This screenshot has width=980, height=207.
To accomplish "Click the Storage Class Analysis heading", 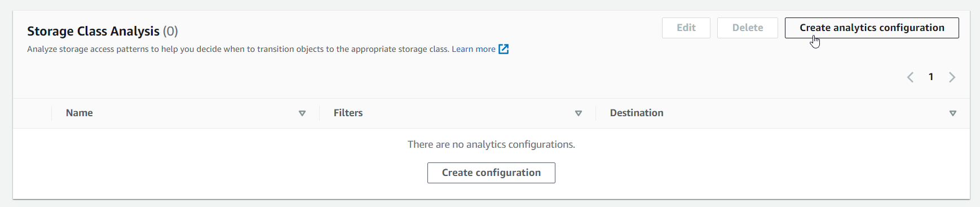I will coord(94,31).
